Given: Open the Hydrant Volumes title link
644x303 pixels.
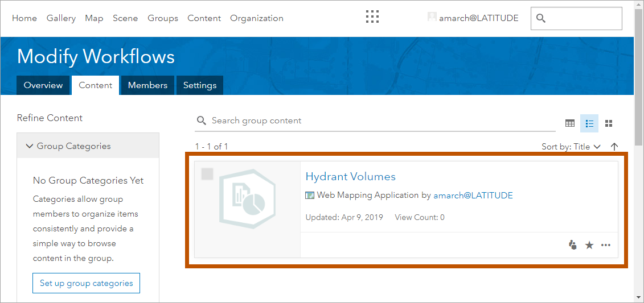Looking at the screenshot, I should [x=350, y=176].
